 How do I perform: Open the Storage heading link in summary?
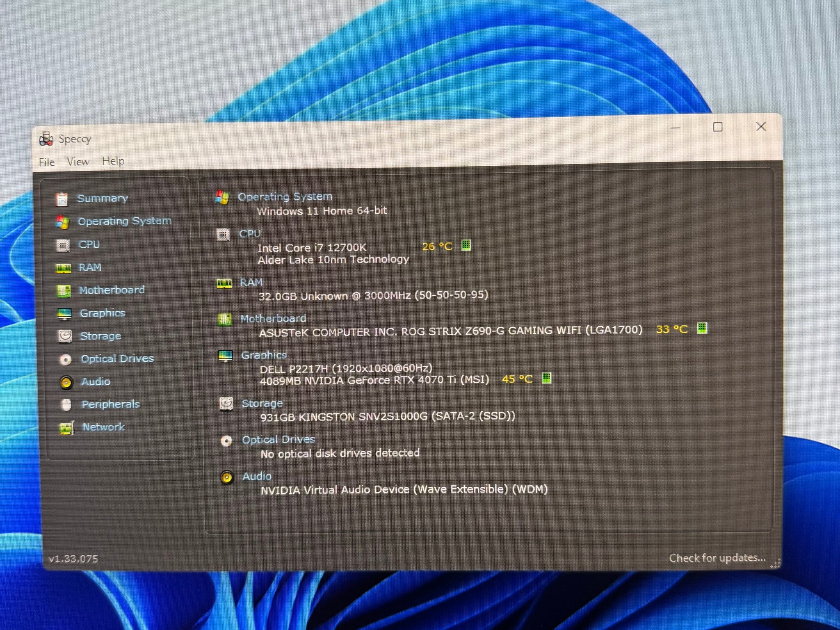pyautogui.click(x=262, y=404)
